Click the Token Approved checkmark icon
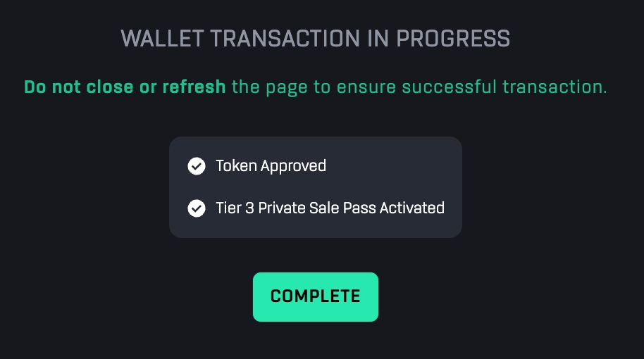The image size is (644, 359). point(196,166)
